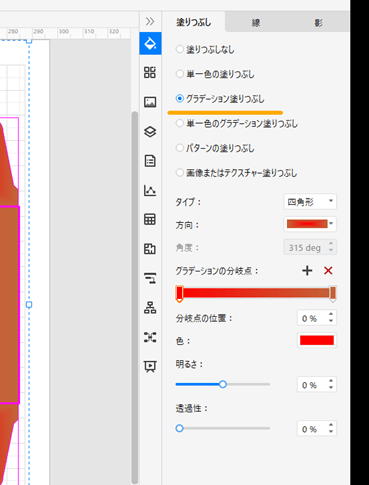Switch to the 線 tab
369x485 pixels.
[x=256, y=23]
